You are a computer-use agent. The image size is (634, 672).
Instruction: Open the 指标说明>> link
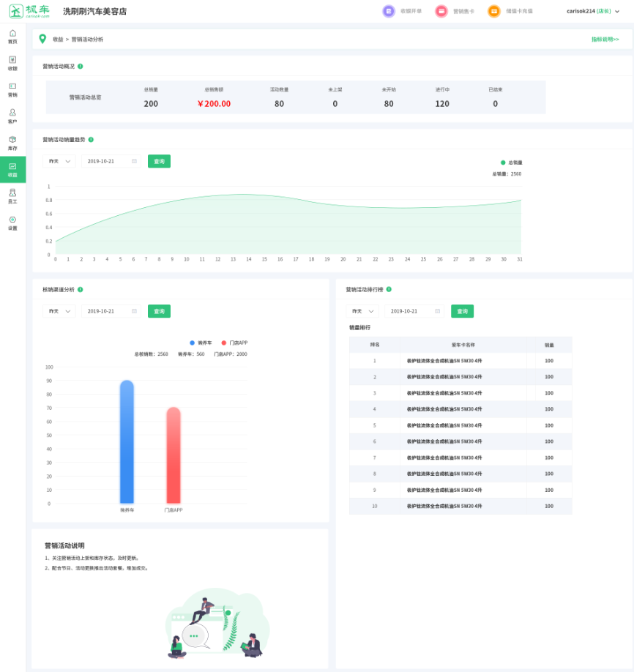[x=605, y=39]
